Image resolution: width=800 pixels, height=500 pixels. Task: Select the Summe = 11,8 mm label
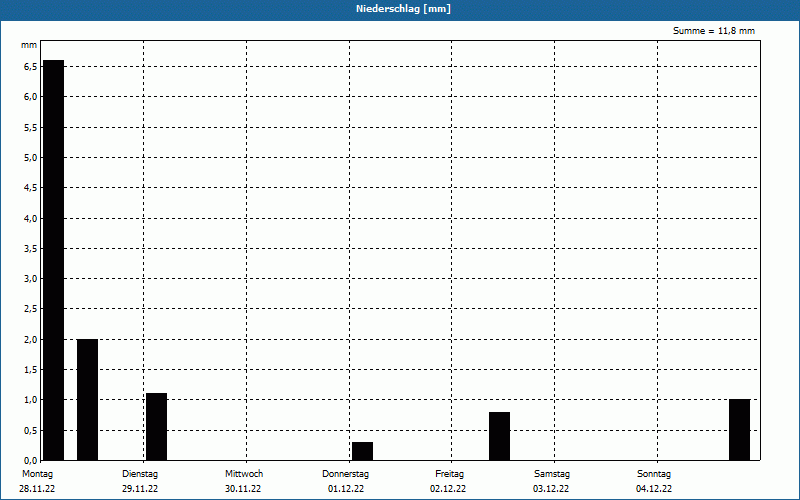point(714,31)
